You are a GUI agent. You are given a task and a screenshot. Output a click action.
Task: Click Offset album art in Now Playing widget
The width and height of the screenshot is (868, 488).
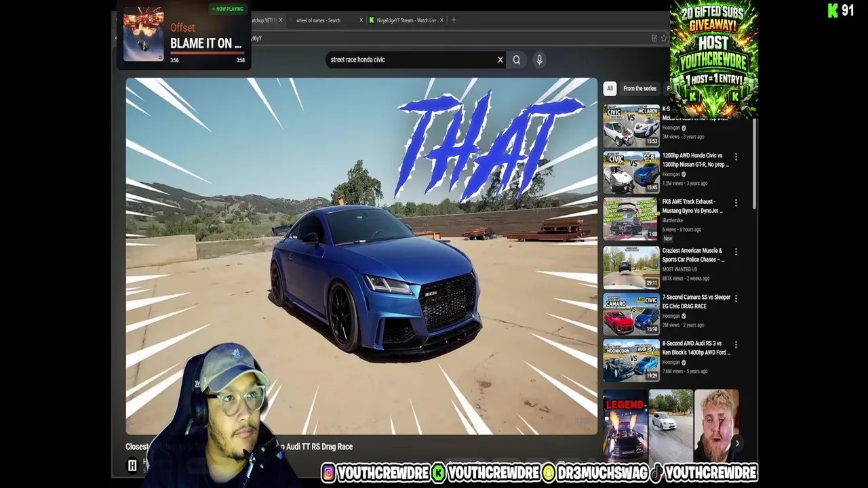coord(143,34)
